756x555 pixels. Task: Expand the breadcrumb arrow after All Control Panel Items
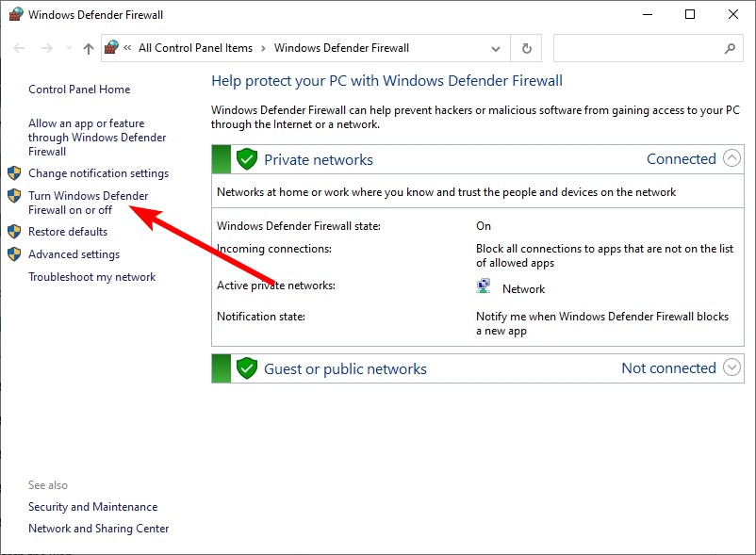tap(263, 48)
